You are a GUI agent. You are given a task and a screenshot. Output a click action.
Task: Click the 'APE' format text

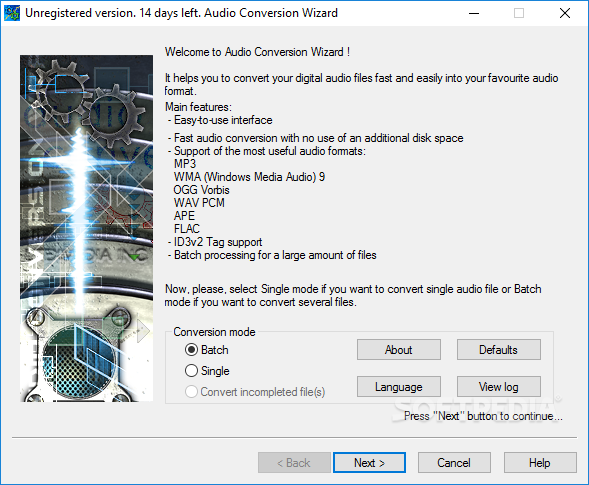[x=184, y=216]
